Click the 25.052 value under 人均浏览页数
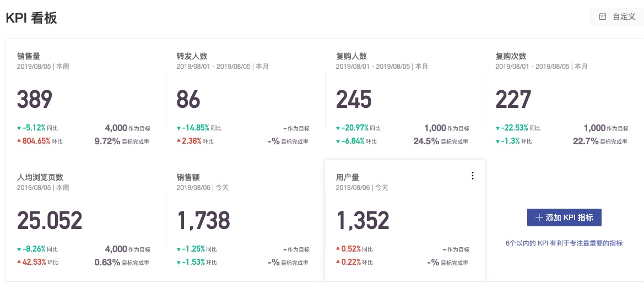The height and width of the screenshot is (283, 644). point(50,220)
